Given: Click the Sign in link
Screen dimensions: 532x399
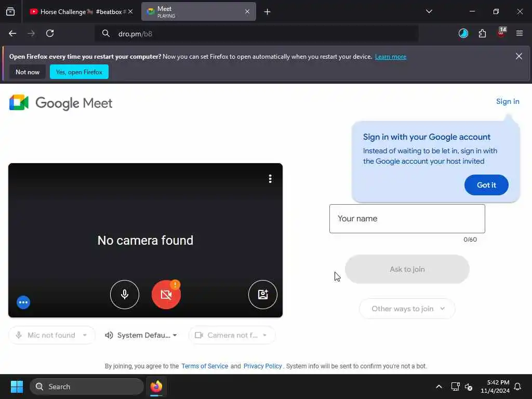Looking at the screenshot, I should click(508, 101).
